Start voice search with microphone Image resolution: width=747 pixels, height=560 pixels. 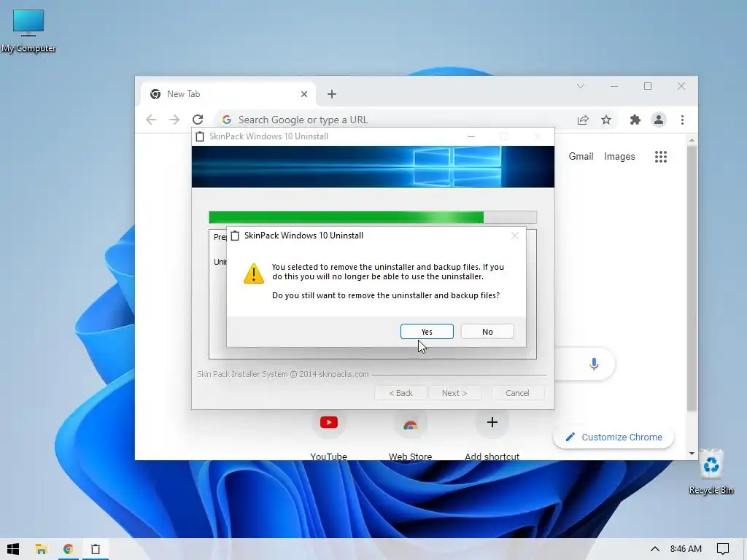594,364
